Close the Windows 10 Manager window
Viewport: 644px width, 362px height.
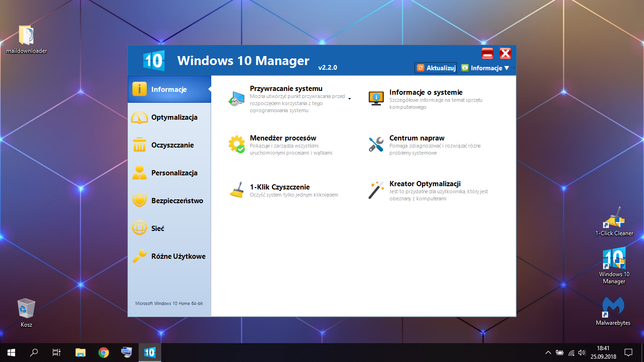(505, 53)
